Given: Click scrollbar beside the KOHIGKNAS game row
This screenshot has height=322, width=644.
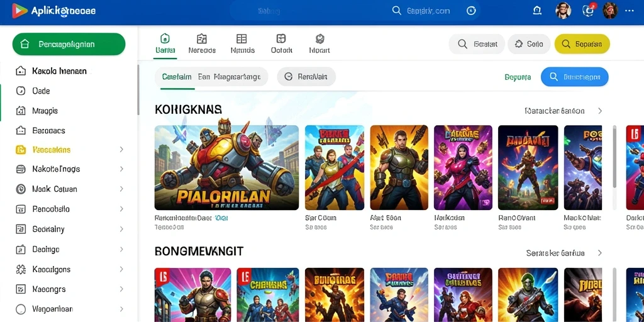Looking at the screenshot, I should [x=614, y=156].
